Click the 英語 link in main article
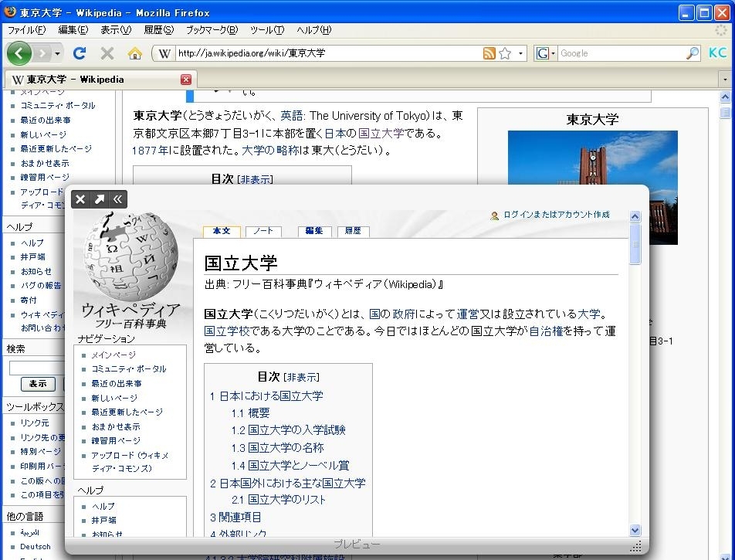 291,116
